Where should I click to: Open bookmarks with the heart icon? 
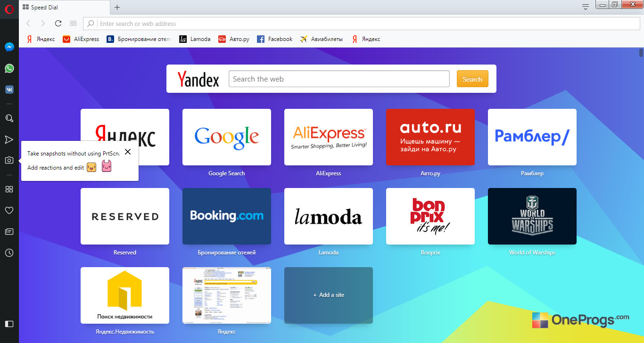pos(9,211)
